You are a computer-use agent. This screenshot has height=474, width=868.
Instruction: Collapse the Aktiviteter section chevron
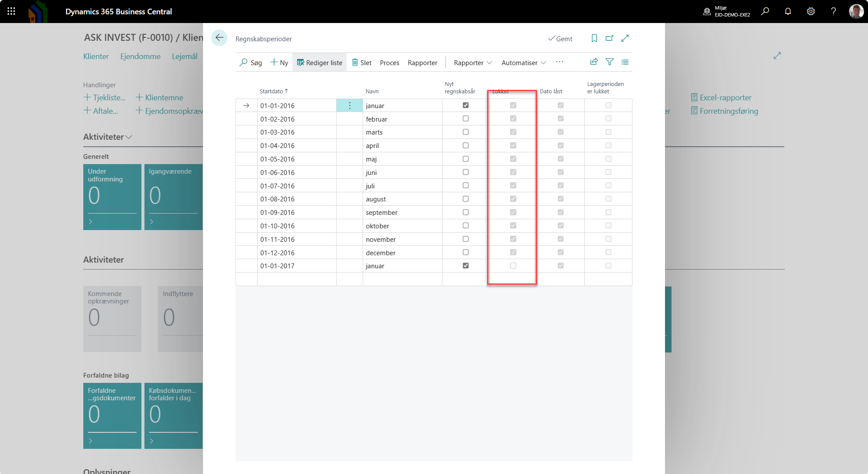(x=128, y=137)
